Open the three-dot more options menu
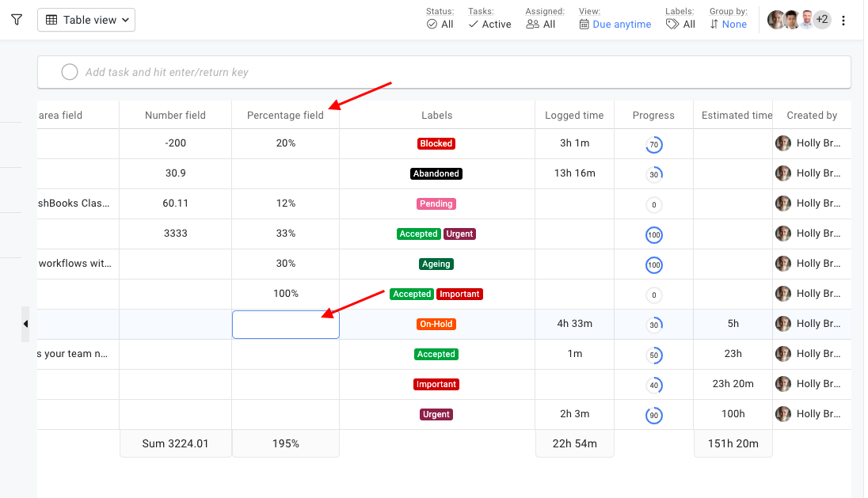The width and height of the screenshot is (868, 498). [x=843, y=21]
